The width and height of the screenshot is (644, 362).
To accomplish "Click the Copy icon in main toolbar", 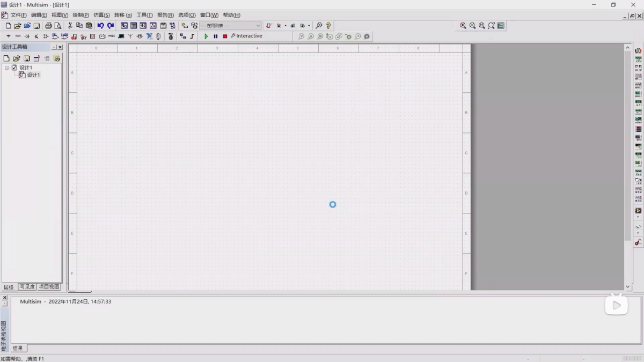I will (79, 26).
